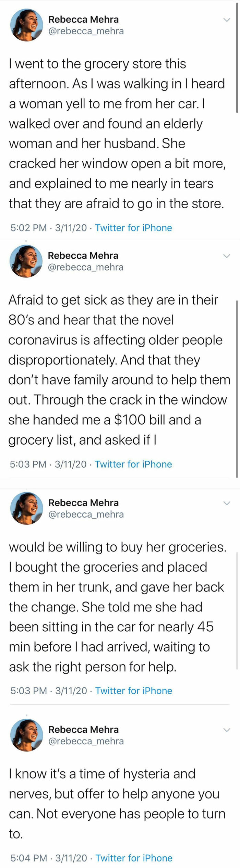Click the grocery store tweet text to open it
The width and height of the screenshot is (240, 868).
[x=117, y=134]
